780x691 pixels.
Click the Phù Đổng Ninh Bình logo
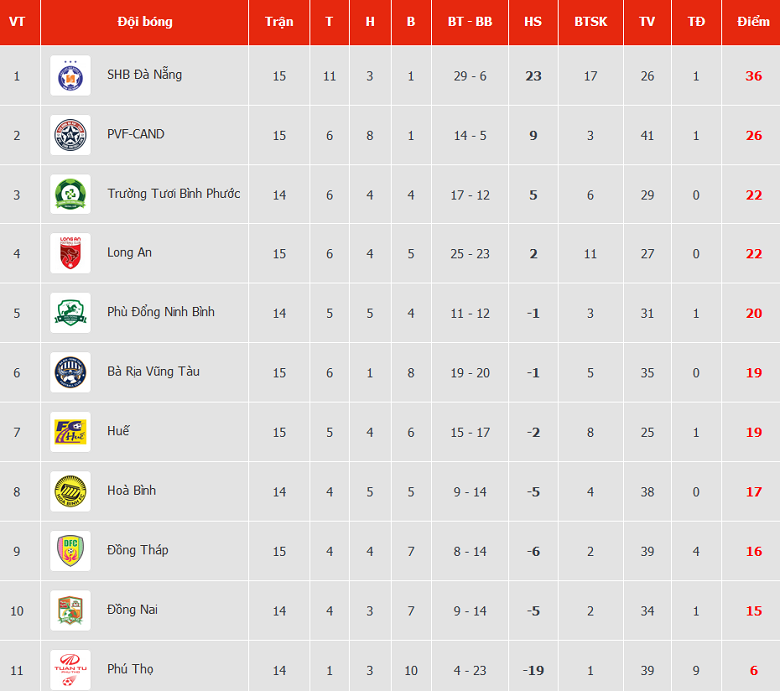click(70, 313)
